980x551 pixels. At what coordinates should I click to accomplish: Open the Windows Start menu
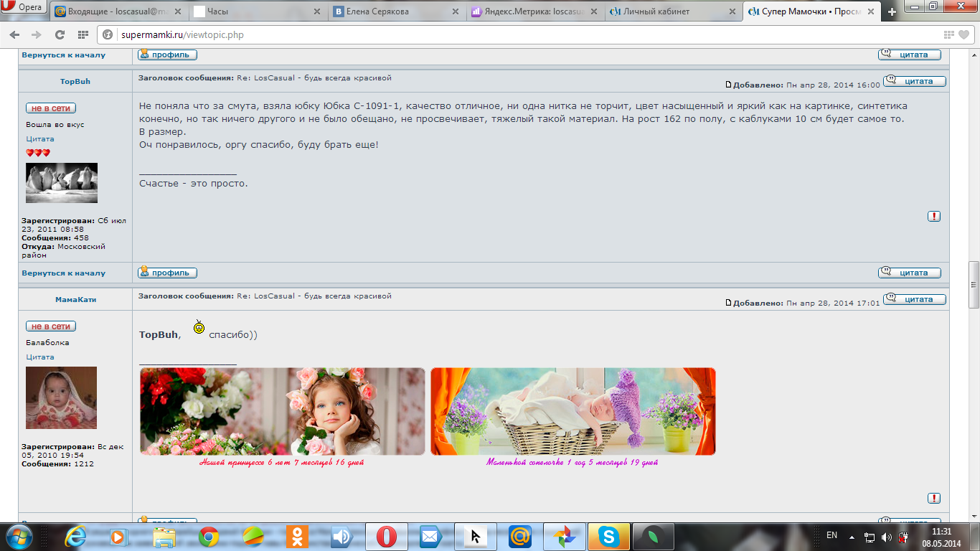19,536
